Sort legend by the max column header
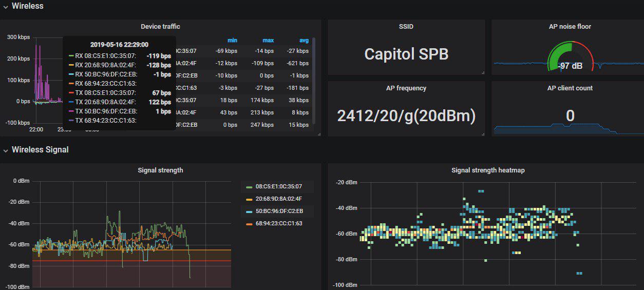The width and height of the screenshot is (644, 290). (268, 41)
